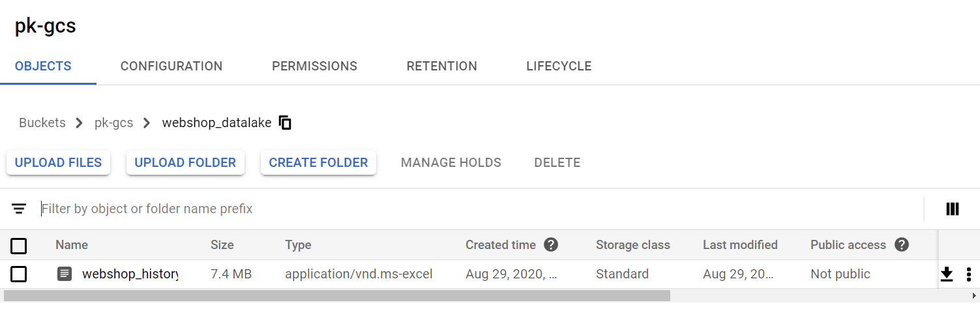980x309 pixels.
Task: Sort by the Name column header
Action: (72, 245)
